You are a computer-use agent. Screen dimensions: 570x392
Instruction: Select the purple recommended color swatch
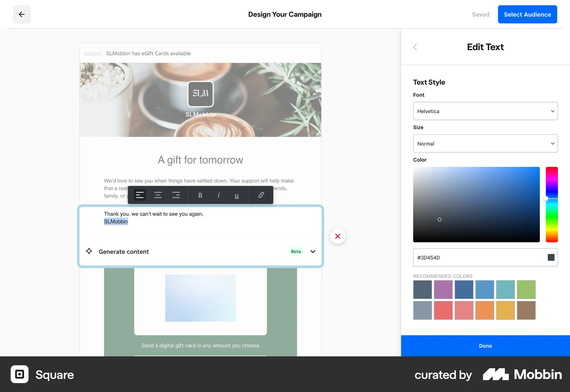[x=443, y=290]
